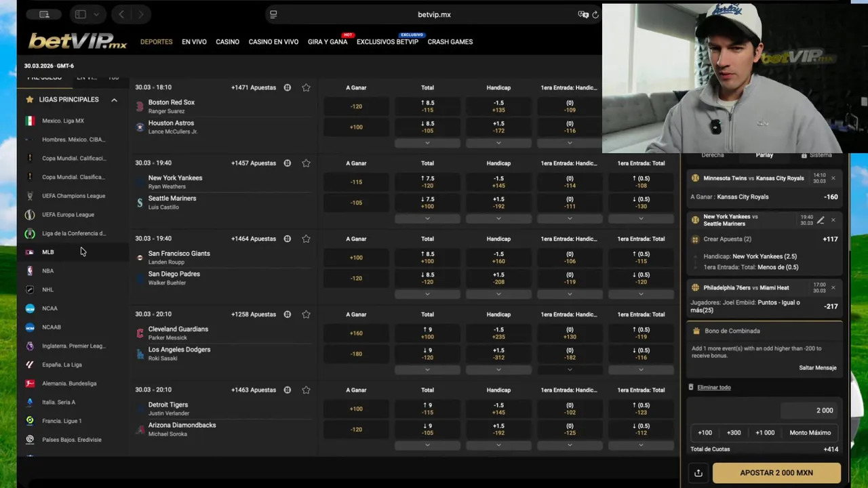The height and width of the screenshot is (488, 868).
Task: Open the browser translate icon
Action: point(583,14)
